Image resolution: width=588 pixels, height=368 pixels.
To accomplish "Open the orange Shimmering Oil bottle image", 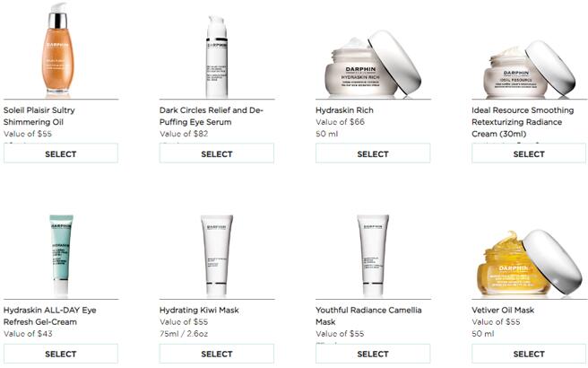I will (58, 48).
